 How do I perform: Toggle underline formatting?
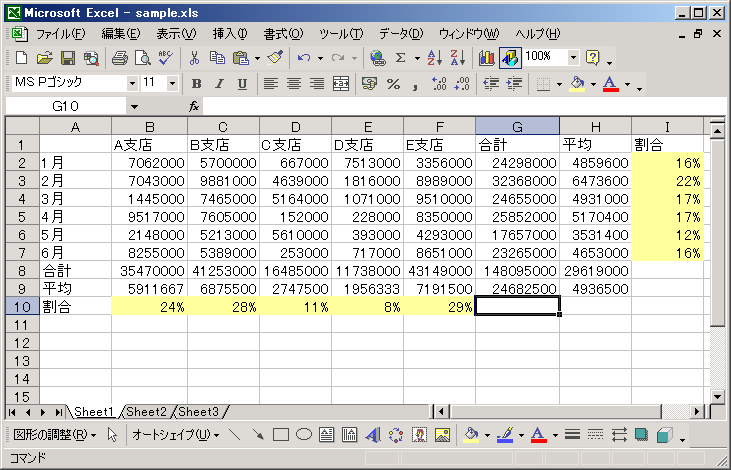coord(242,84)
